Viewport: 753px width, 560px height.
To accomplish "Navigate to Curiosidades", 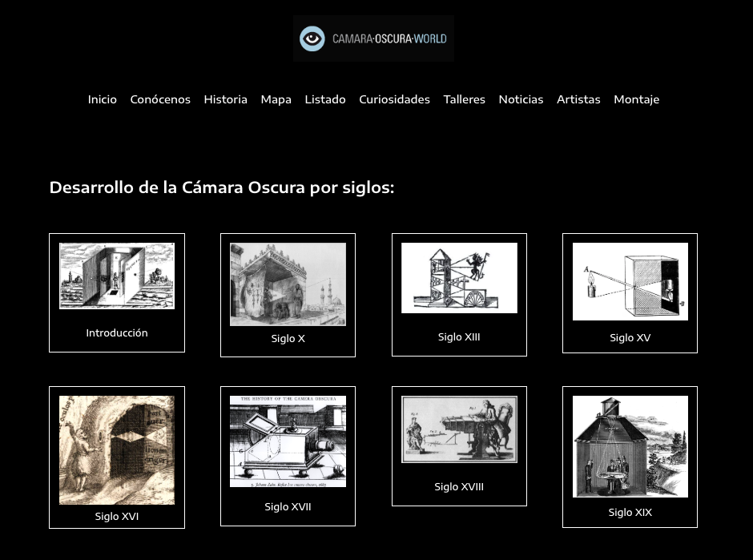I will point(394,99).
